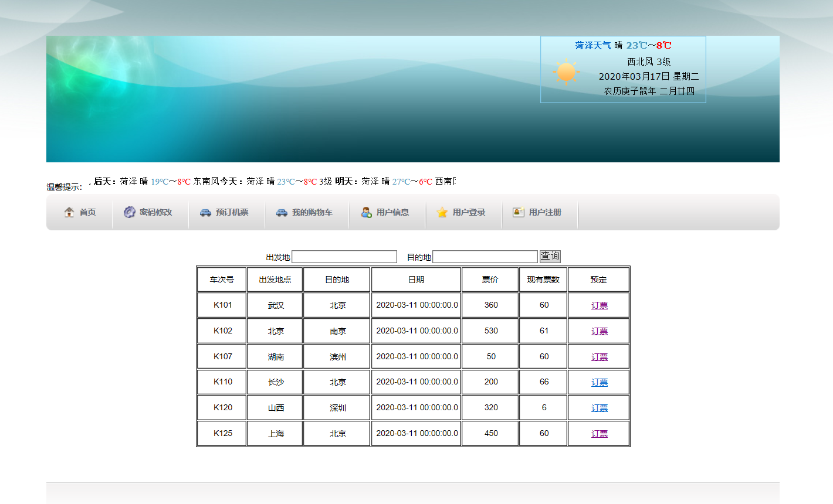Click the car icon beside 预订机票
833x504 pixels.
click(205, 212)
